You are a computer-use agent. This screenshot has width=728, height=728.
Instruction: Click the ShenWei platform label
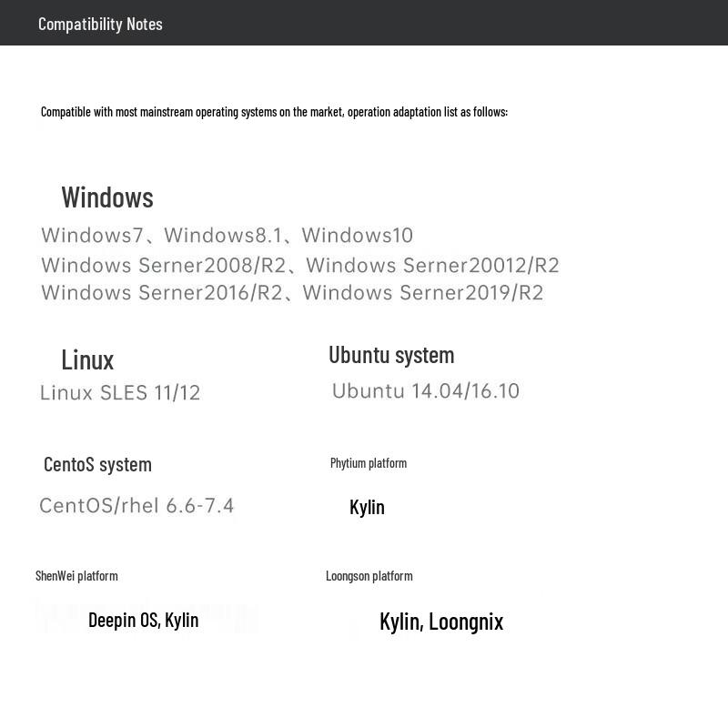[x=76, y=576]
